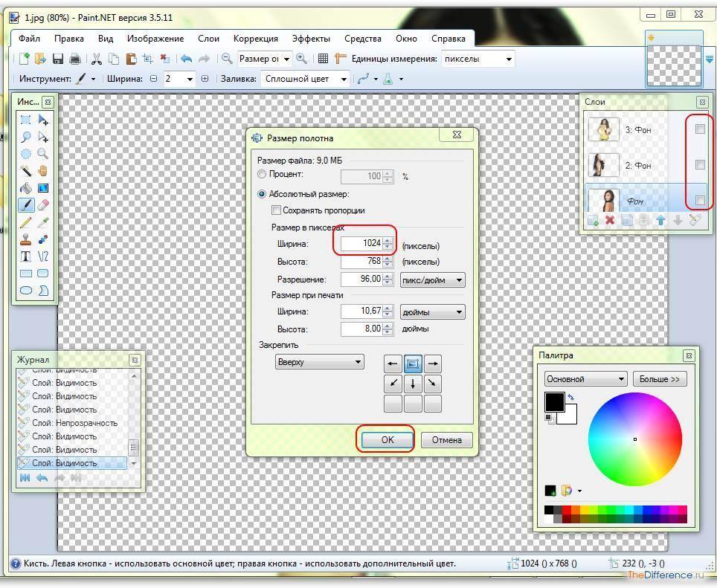717x588 pixels.
Task: Select the Gradient tool
Action: point(43,188)
